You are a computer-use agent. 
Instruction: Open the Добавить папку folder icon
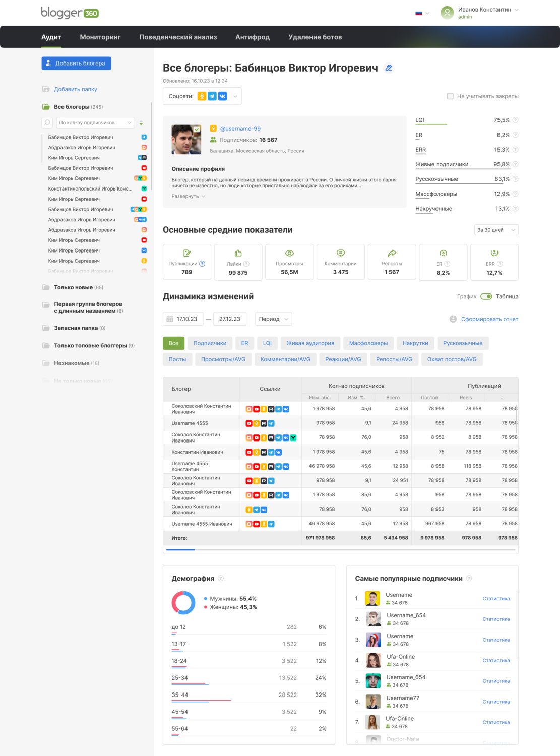46,89
